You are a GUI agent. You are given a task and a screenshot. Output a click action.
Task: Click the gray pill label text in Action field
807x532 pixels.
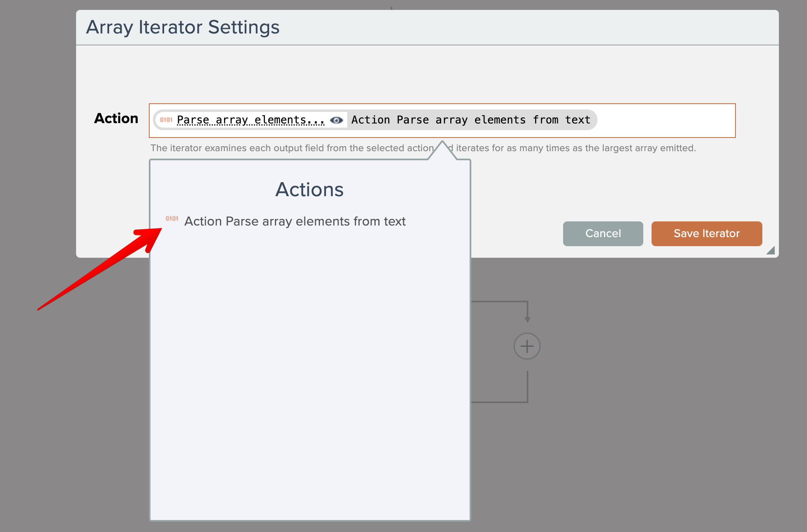[470, 120]
